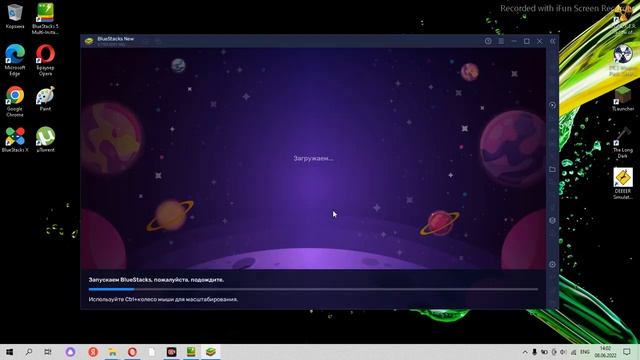Image resolution: width=640 pixels, height=360 pixels.
Task: Click 'Запускаем BlueStacks, пожалуйста, подождите.' text
Action: 156,280
